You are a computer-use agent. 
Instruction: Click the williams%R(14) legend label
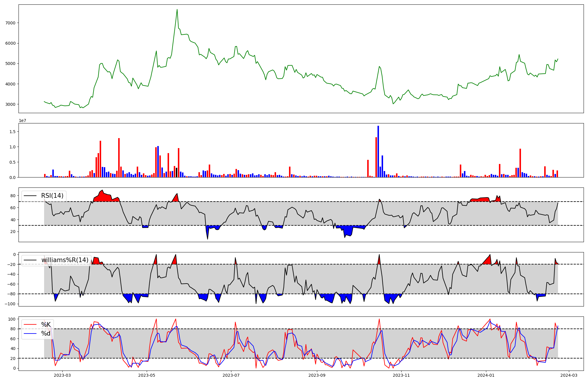click(65, 260)
